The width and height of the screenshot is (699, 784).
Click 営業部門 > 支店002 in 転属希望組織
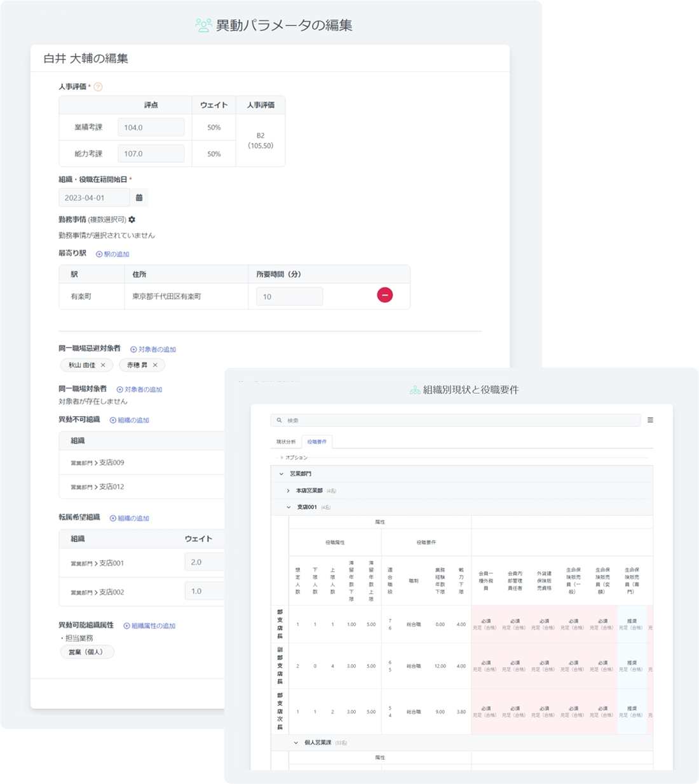coord(97,591)
